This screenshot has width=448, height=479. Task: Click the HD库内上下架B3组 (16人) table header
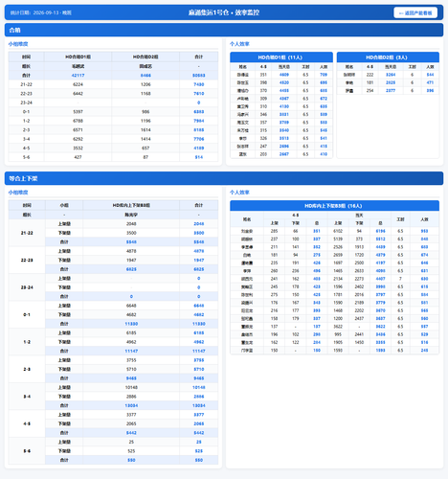(334, 206)
